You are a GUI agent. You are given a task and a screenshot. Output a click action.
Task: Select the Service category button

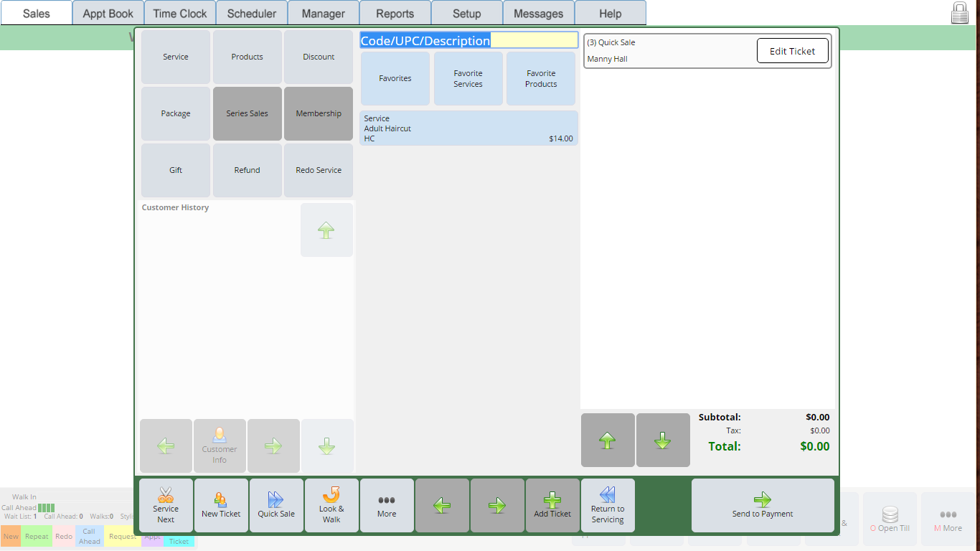176,57
